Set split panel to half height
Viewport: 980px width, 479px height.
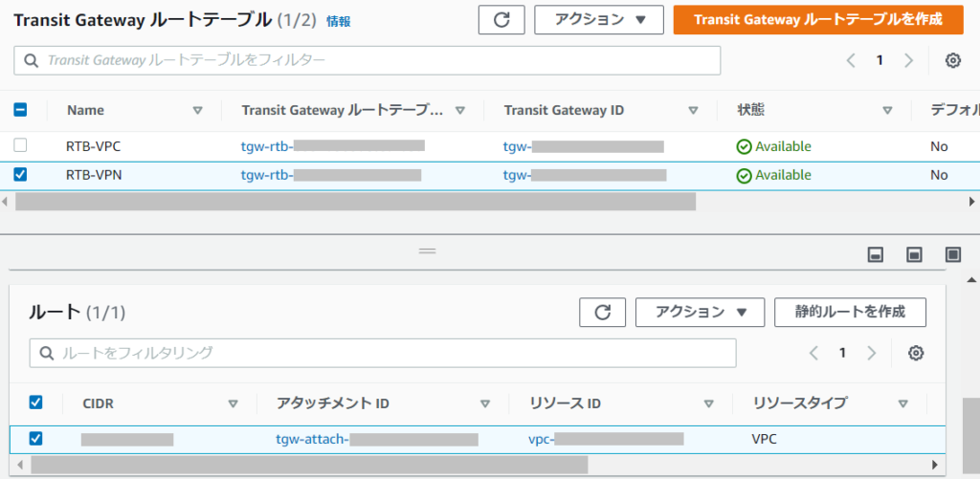pos(914,254)
